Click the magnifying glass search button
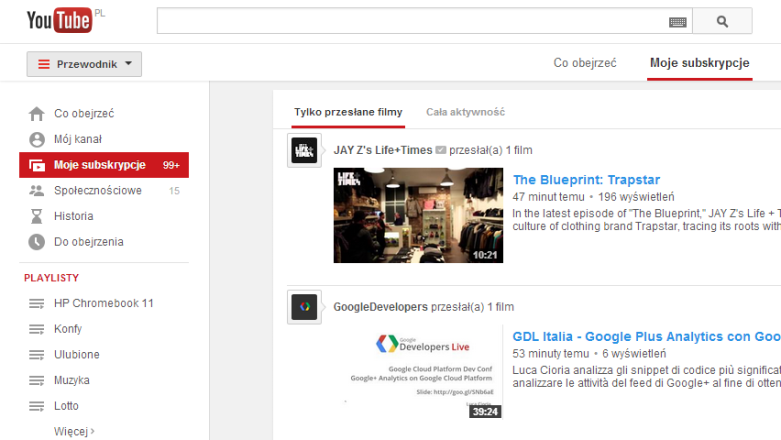The height and width of the screenshot is (440, 781). 722,21
